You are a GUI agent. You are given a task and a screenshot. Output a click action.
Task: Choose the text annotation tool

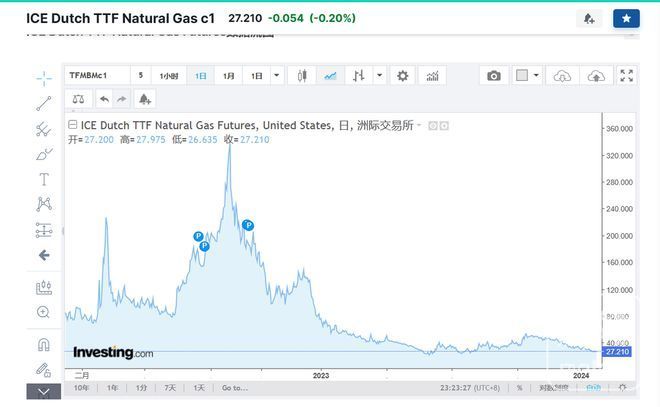44,179
